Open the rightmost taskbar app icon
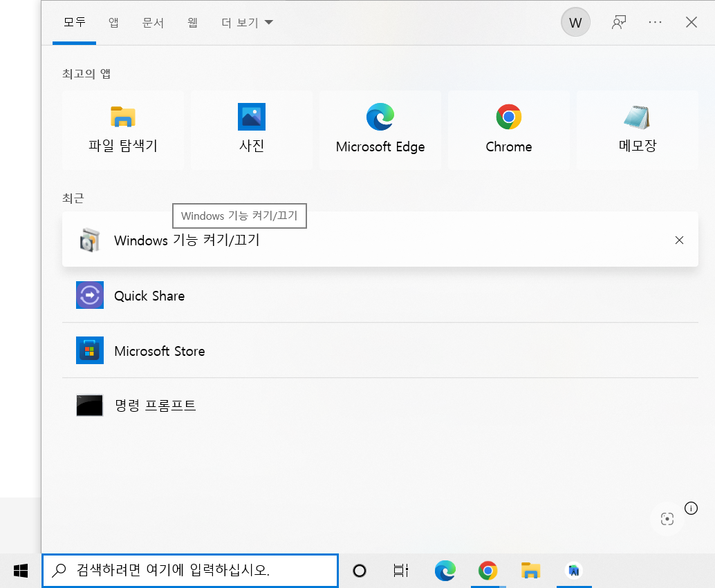This screenshot has height=588, width=715. pos(574,571)
